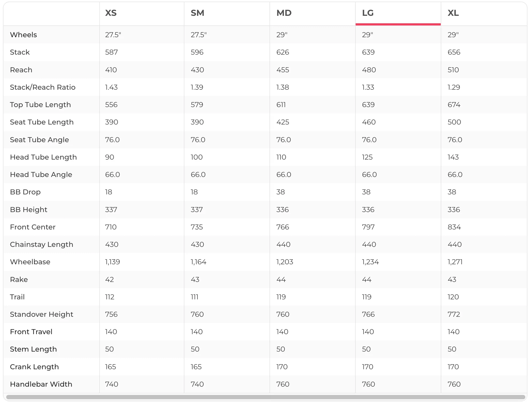Click the Handlebar Width row label

click(x=41, y=384)
